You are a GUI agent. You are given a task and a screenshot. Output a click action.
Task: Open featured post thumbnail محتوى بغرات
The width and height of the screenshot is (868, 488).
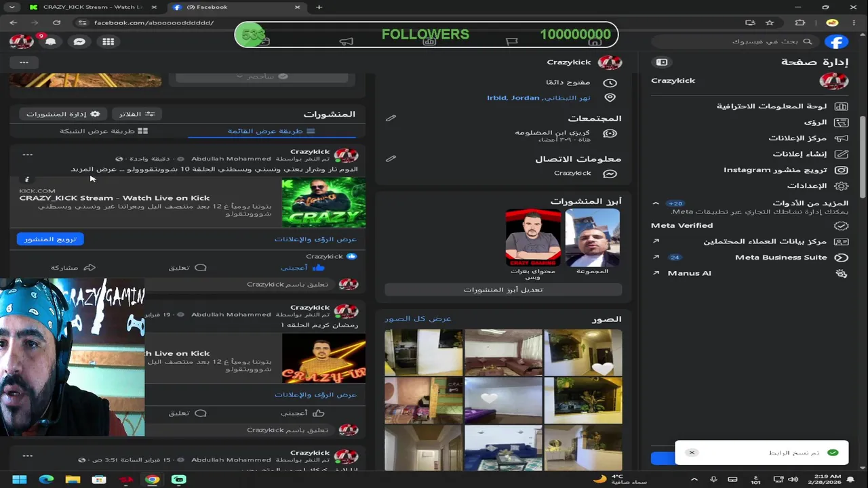pos(533,237)
